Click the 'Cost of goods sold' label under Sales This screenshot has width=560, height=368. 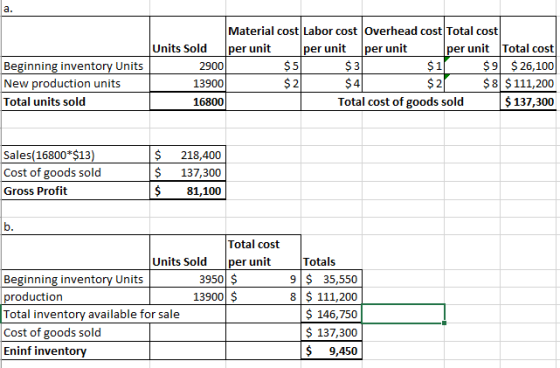click(75, 173)
